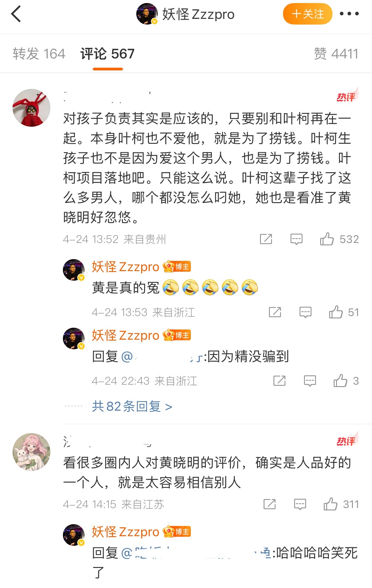Share the 22:43 reply from 浙江
The image size is (372, 588).
coord(279,381)
